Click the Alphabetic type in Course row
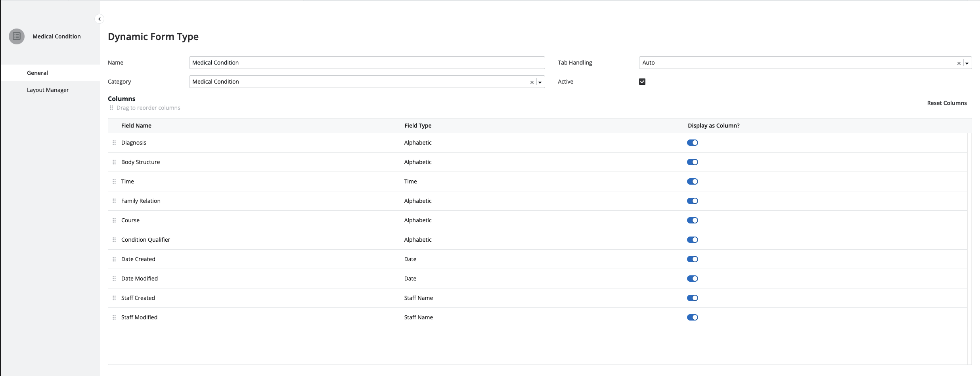The width and height of the screenshot is (980, 376). [x=418, y=220]
